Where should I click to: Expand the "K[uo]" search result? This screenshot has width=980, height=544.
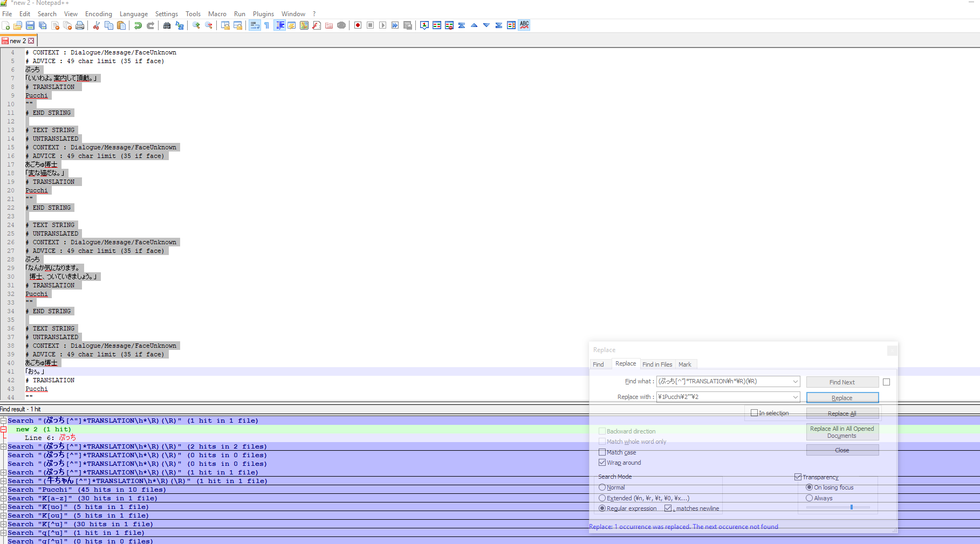[x=3, y=507]
